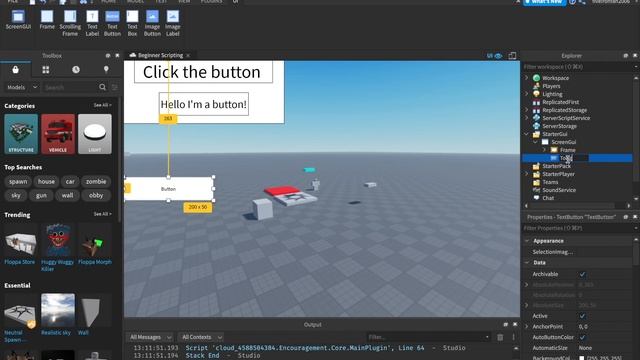Expand the Workspace node

(527, 78)
